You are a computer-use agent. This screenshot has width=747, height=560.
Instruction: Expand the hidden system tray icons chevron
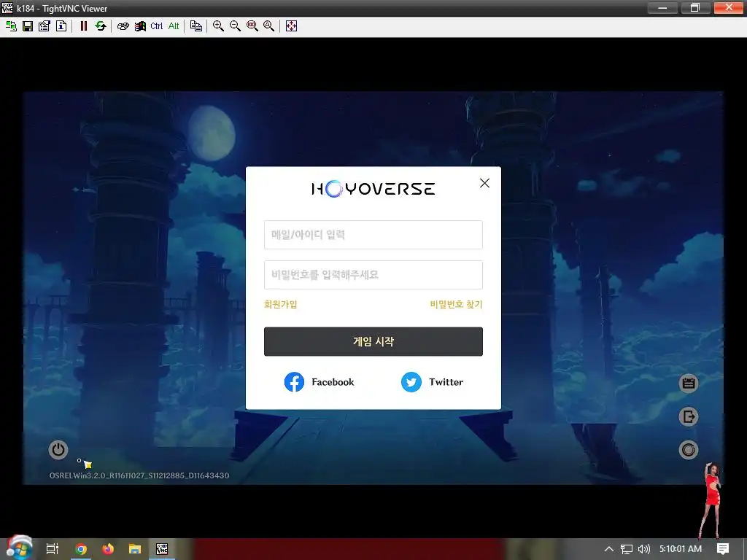609,549
